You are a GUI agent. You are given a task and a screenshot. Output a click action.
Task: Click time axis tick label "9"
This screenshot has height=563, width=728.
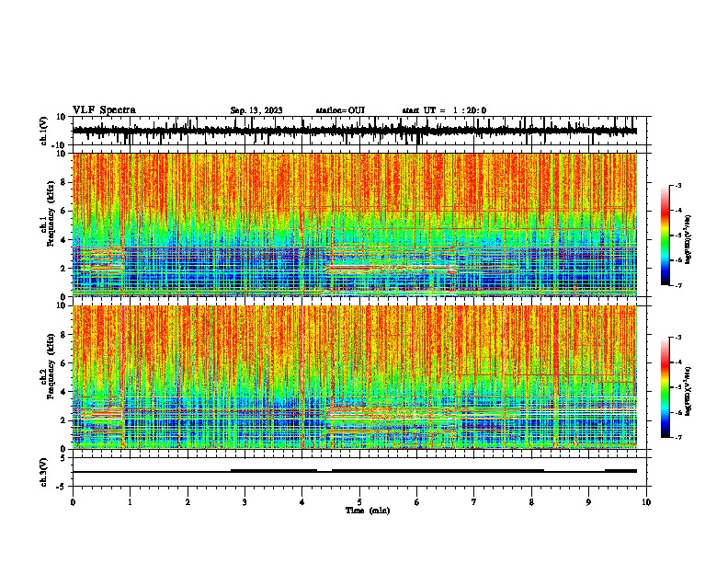tap(588, 502)
